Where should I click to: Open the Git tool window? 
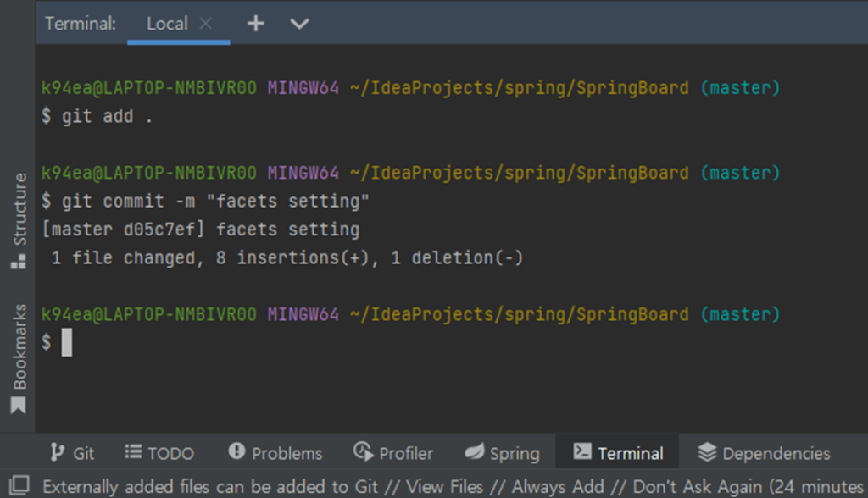point(73,453)
